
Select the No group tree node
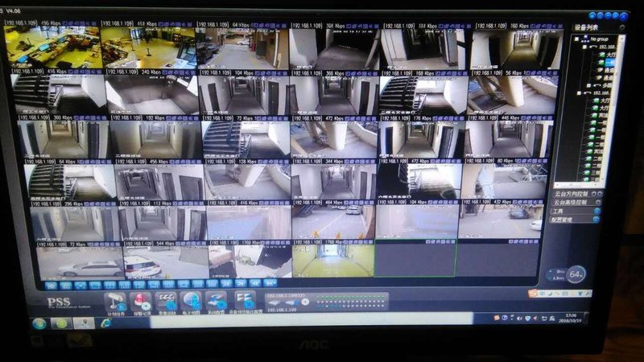599,39
